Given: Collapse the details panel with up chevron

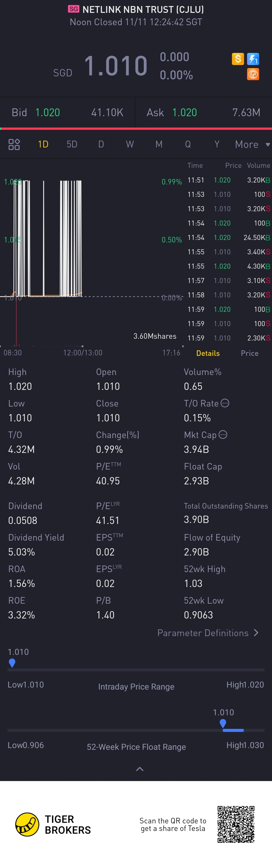Looking at the screenshot, I should point(139,769).
